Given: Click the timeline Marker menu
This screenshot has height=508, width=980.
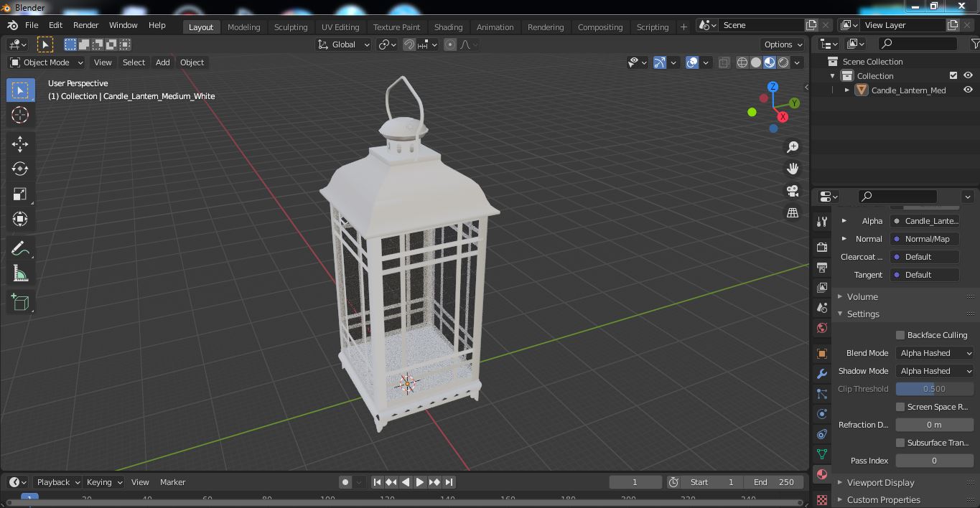Looking at the screenshot, I should pyautogui.click(x=172, y=482).
